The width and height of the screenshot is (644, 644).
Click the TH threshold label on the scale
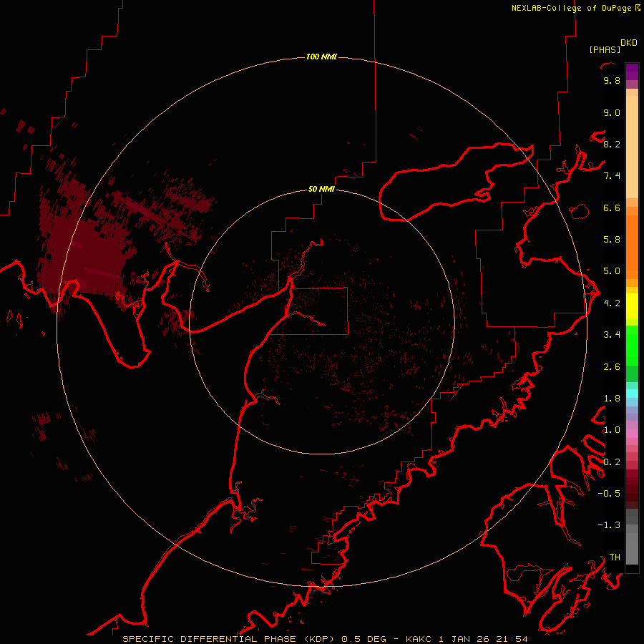[615, 557]
